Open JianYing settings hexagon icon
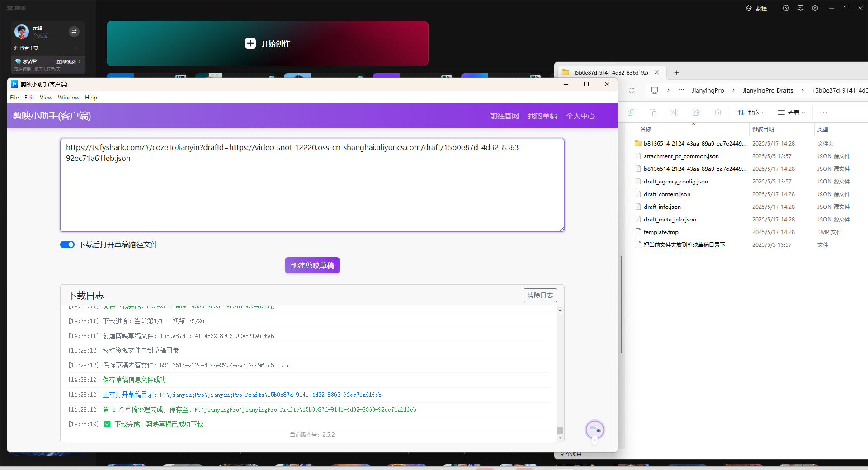Screen dimensions: 868x470 (x=815, y=8)
